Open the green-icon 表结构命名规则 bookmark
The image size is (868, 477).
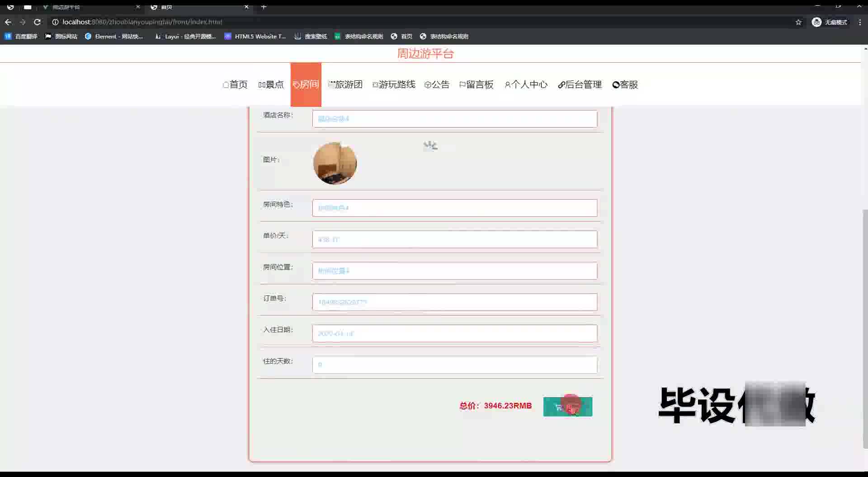pos(359,36)
